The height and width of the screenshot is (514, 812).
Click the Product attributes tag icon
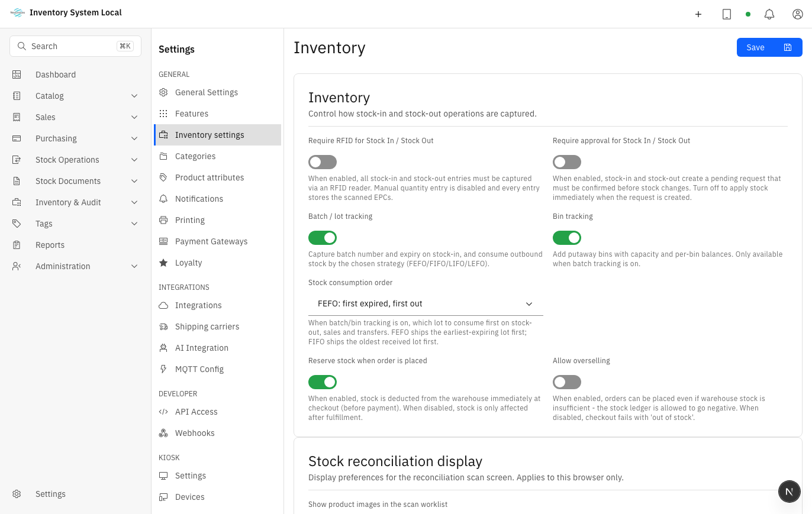point(163,177)
